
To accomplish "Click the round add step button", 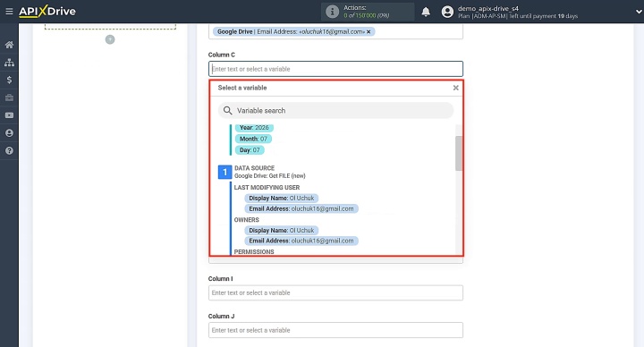I will (110, 39).
